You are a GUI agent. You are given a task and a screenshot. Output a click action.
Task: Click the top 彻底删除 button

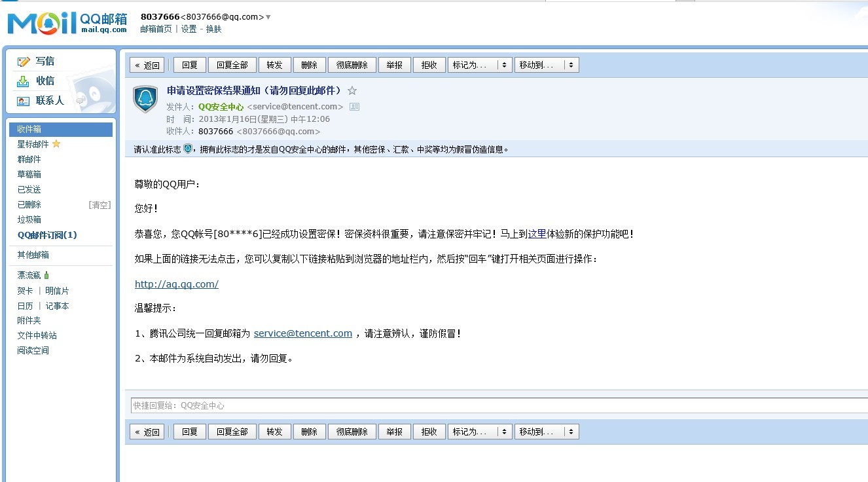click(352, 65)
